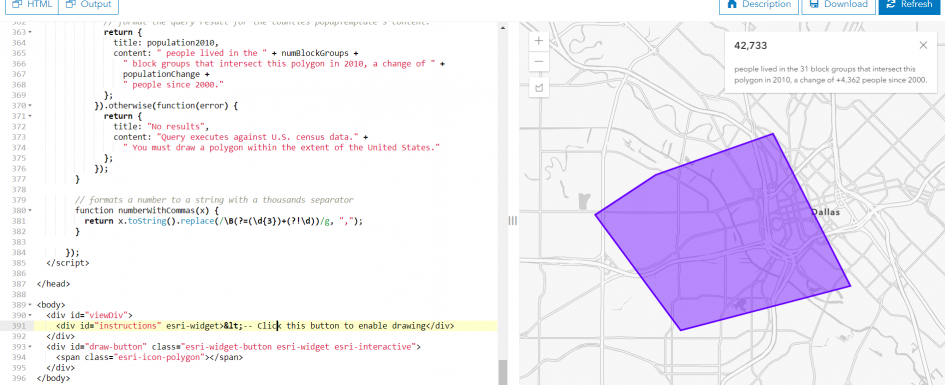This screenshot has height=385, width=945.
Task: Click the popup title 42,733
Action: pos(750,46)
